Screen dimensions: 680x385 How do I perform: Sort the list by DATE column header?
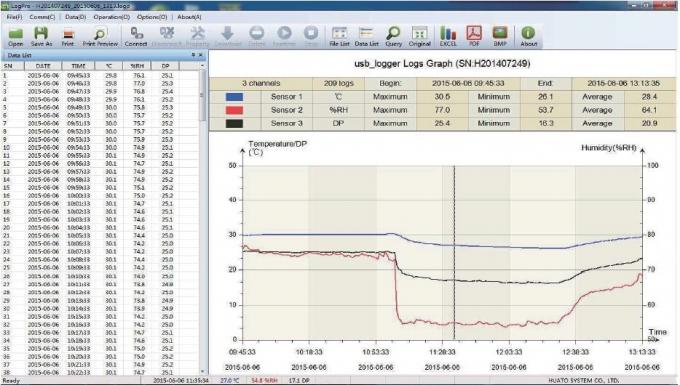(x=43, y=66)
